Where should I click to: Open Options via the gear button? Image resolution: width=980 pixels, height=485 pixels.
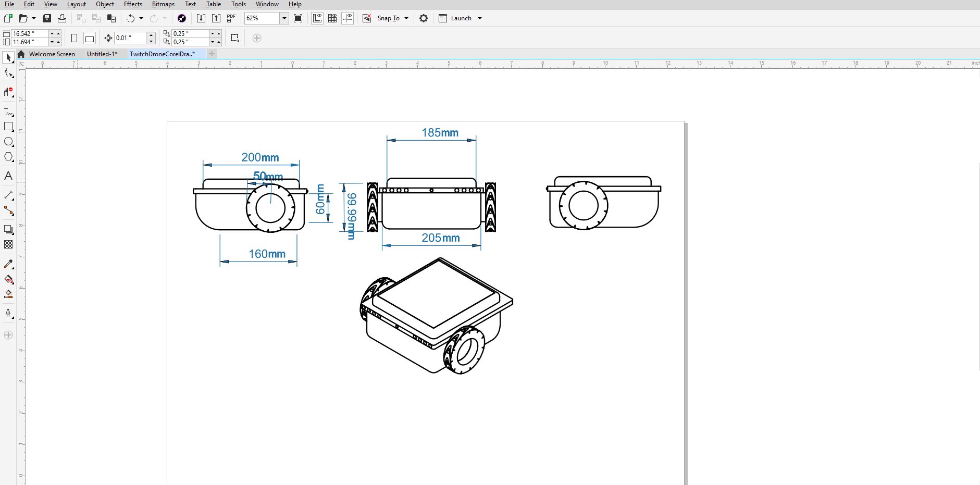pos(424,18)
